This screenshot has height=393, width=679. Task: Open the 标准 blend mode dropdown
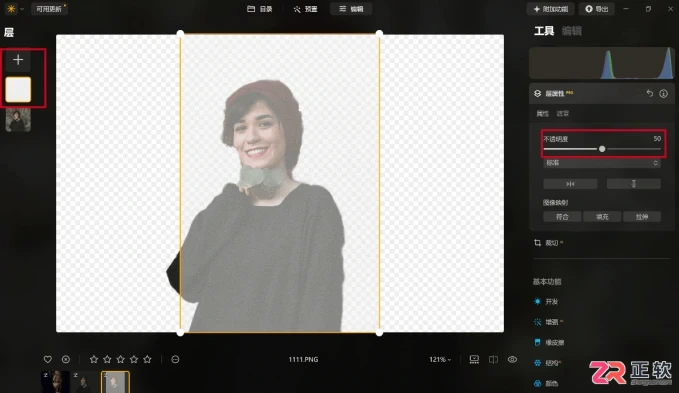(602, 163)
